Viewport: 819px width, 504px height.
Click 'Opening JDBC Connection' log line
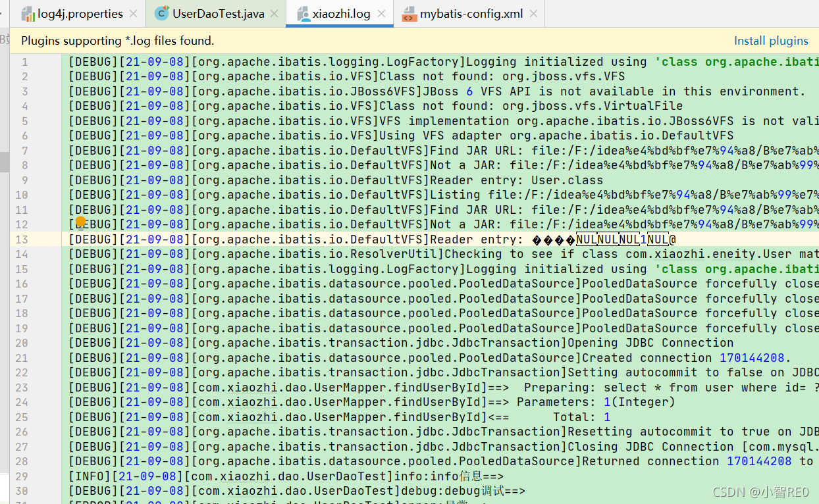(x=401, y=343)
